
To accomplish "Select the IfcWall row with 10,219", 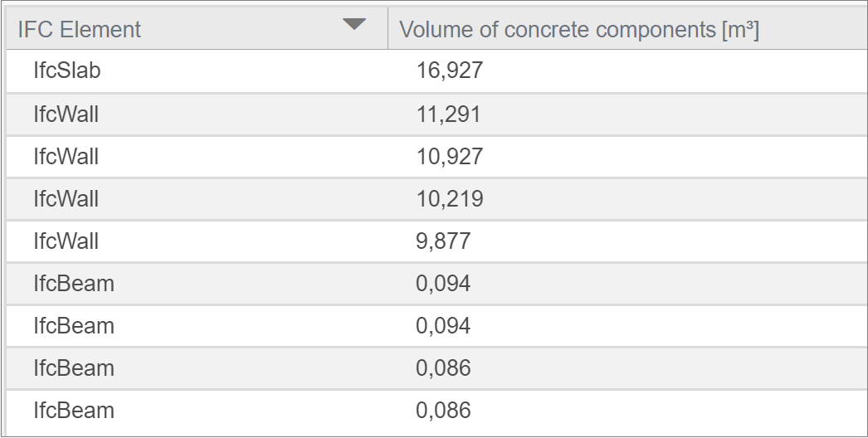I will point(437,199).
